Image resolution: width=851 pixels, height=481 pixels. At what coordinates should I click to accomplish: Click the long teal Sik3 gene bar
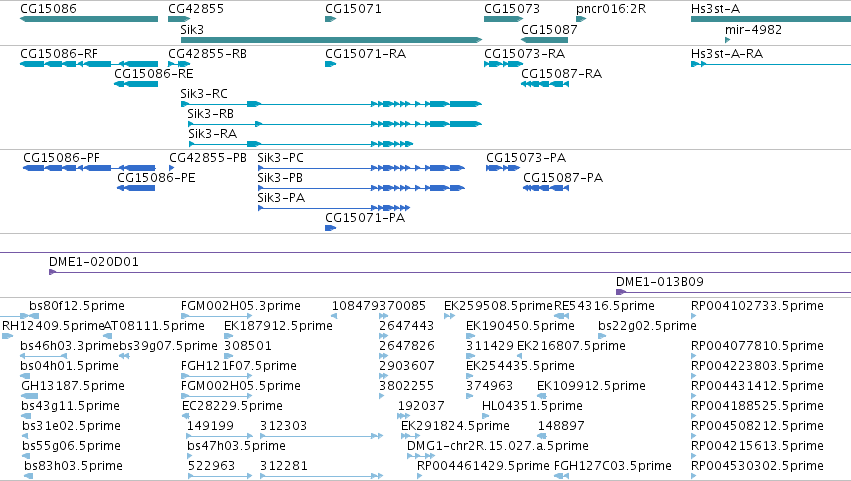[x=331, y=40]
